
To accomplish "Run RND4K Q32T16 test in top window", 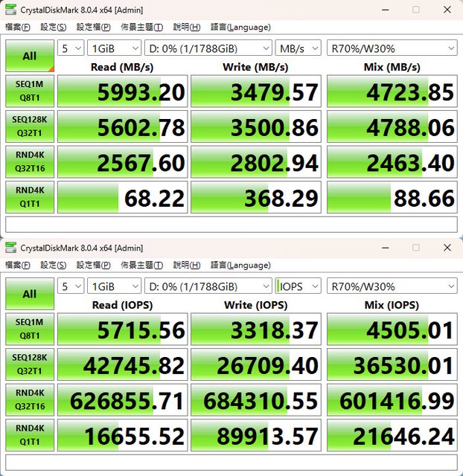I will [29, 162].
